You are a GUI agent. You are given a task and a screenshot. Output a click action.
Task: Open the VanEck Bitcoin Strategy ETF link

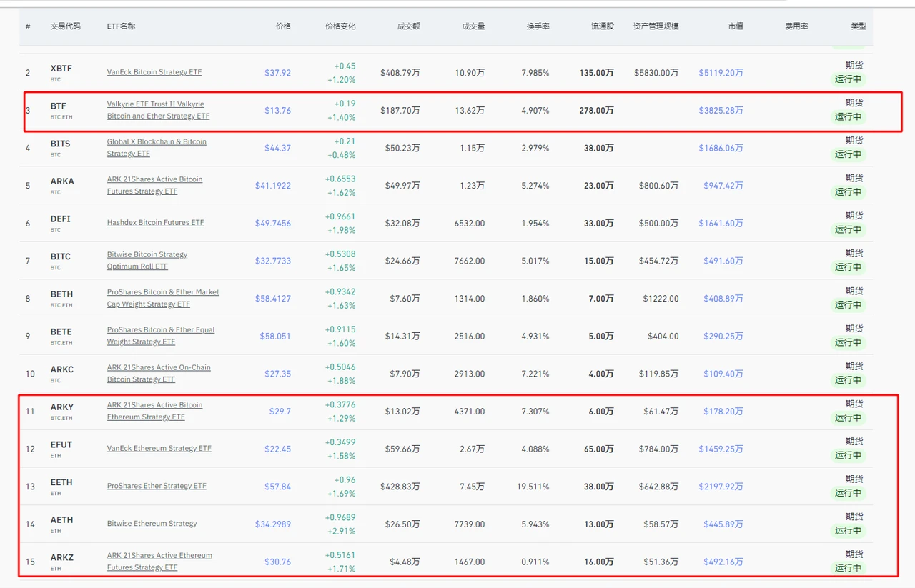coord(154,72)
